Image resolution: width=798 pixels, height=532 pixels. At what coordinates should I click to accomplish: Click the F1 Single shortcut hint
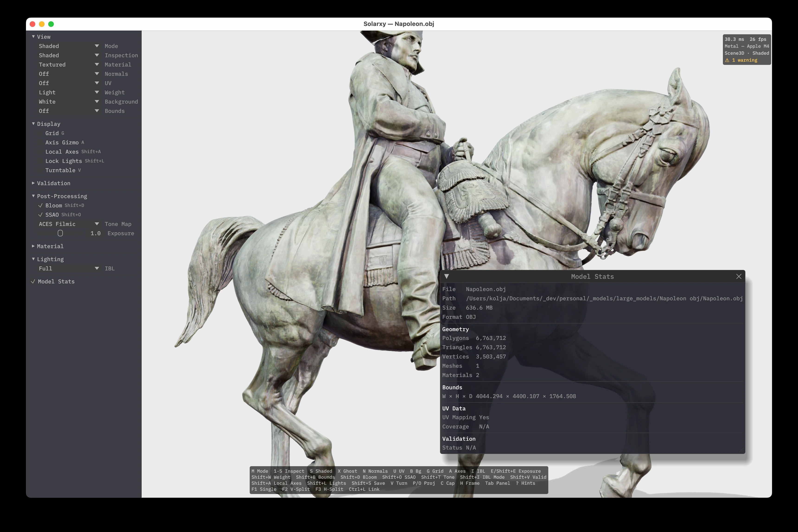[x=264, y=489]
